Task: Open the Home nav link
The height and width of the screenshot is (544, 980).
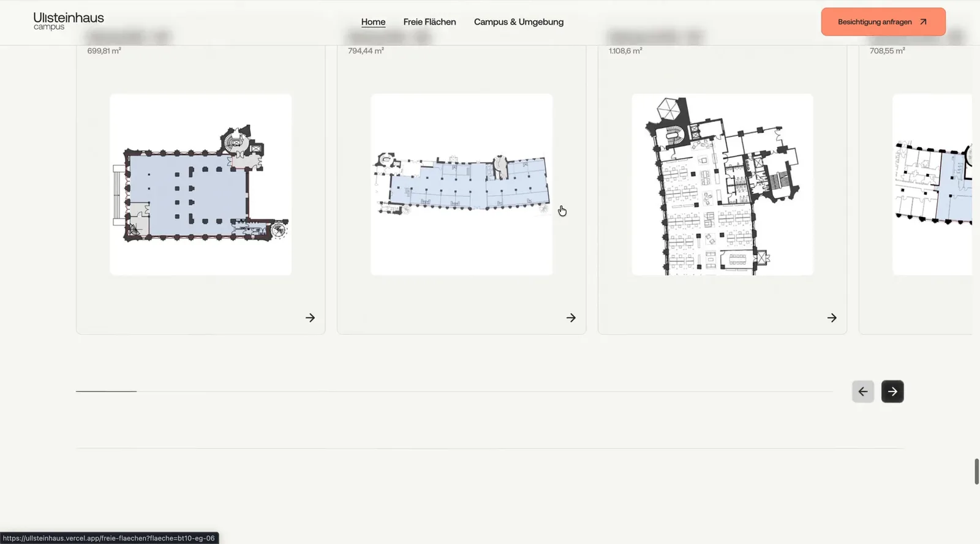Action: (x=373, y=22)
